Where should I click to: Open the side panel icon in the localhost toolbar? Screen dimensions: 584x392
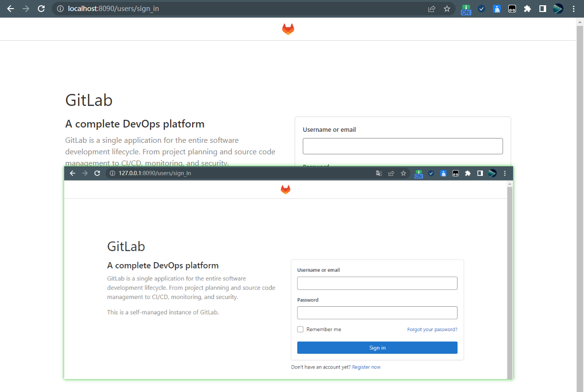(x=543, y=9)
